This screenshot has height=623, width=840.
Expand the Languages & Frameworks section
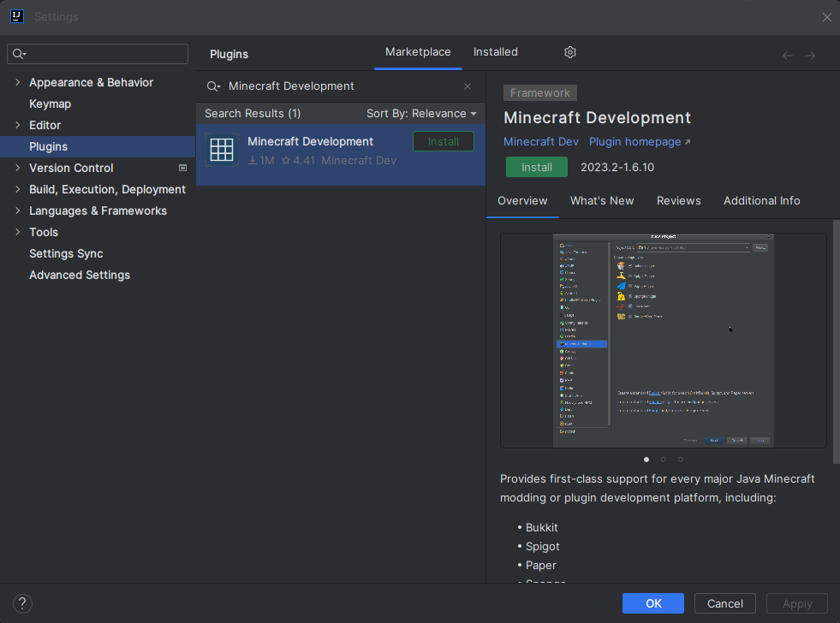pos(18,211)
